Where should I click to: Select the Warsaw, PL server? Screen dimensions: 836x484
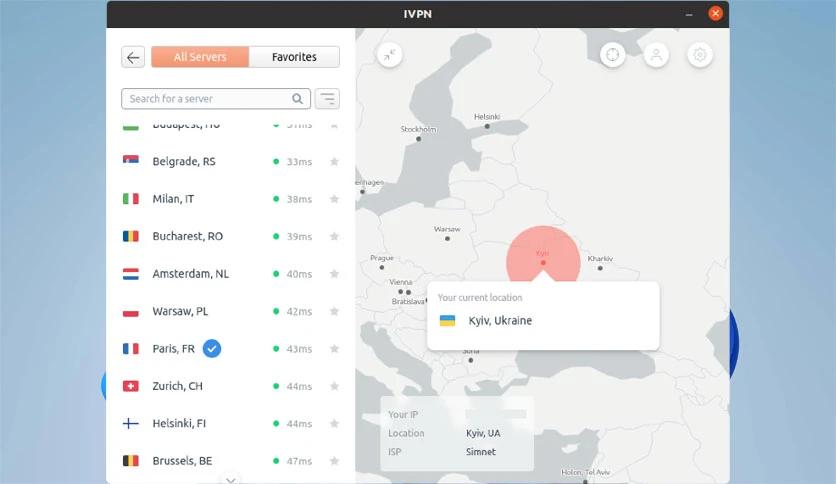point(230,311)
